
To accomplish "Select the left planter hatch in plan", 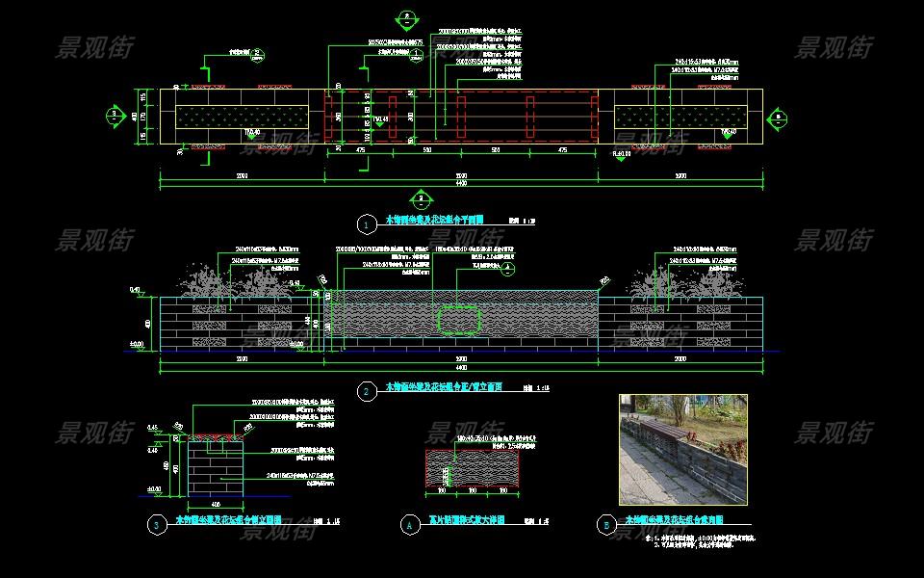I will coord(242,118).
